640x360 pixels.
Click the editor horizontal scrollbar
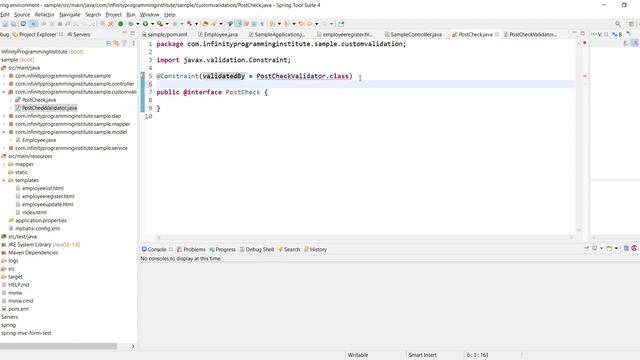(x=365, y=237)
